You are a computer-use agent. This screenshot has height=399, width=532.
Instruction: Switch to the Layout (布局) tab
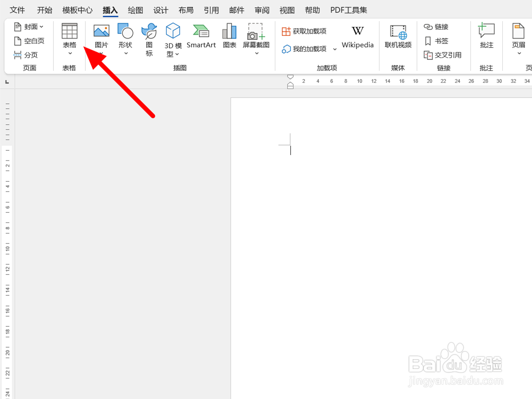[x=186, y=10]
